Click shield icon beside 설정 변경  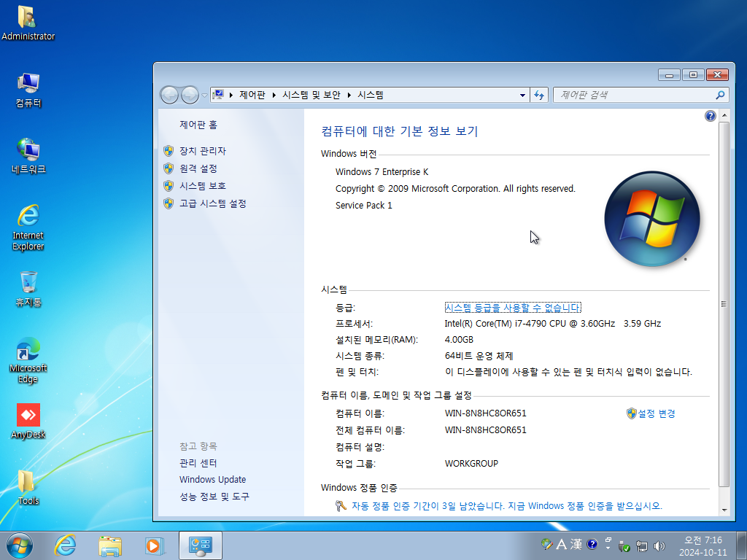click(632, 413)
